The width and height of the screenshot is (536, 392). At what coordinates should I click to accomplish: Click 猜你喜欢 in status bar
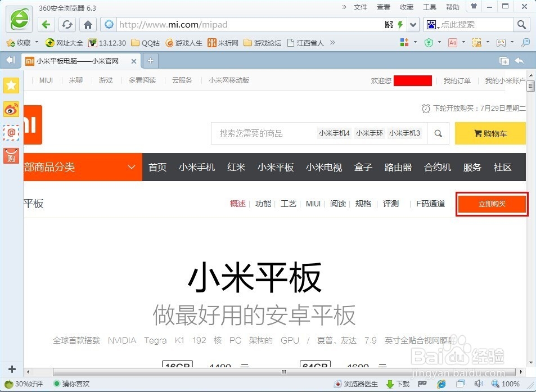coord(71,384)
